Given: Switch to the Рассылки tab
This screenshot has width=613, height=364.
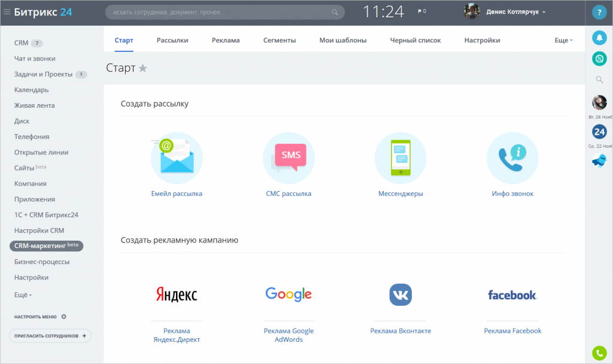Looking at the screenshot, I should point(172,40).
